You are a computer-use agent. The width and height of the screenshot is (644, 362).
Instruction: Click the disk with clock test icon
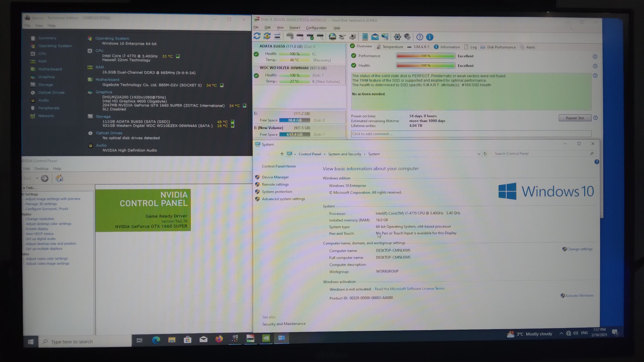point(300,37)
